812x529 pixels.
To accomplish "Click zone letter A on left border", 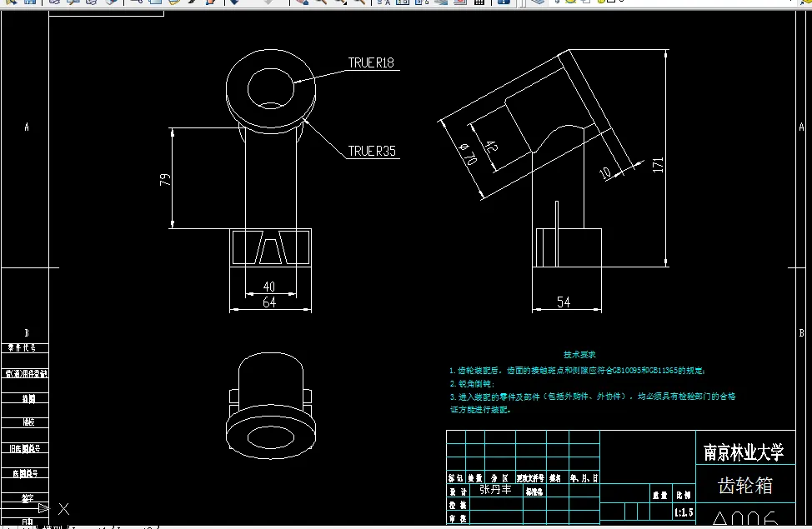I will click(x=27, y=127).
